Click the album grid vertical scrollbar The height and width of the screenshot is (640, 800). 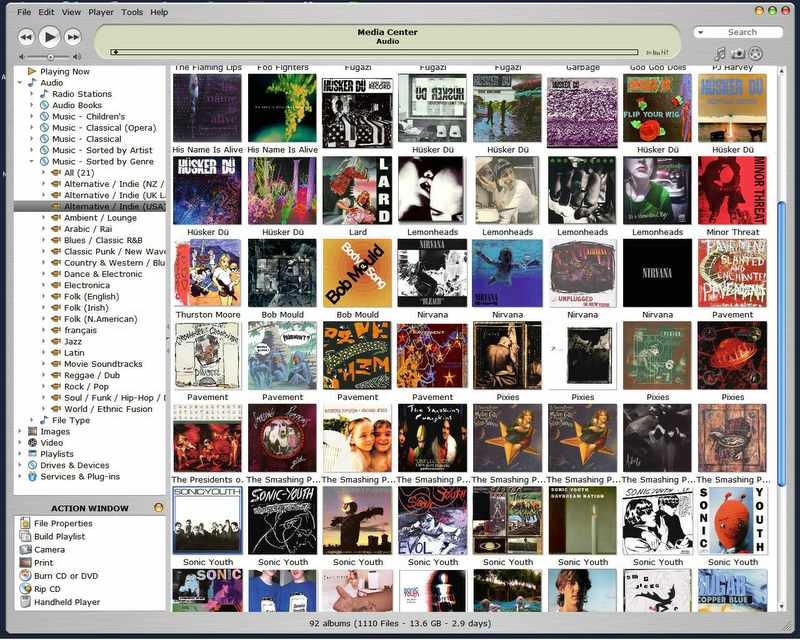point(781,342)
